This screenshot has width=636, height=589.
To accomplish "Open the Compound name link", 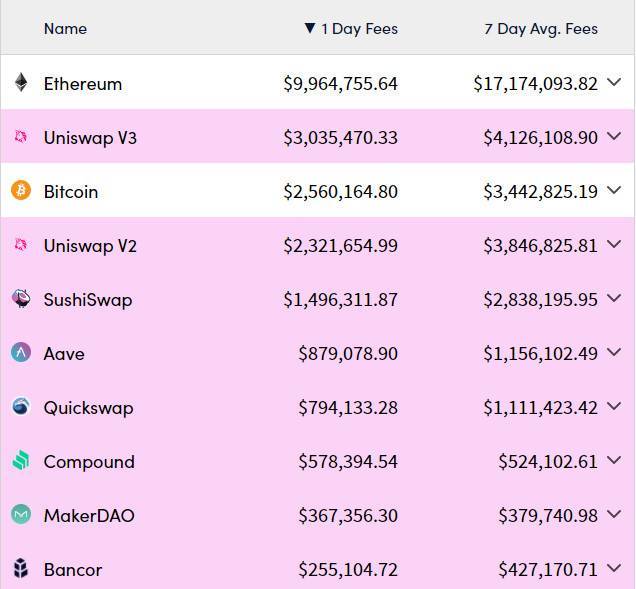I will pyautogui.click(x=89, y=462).
